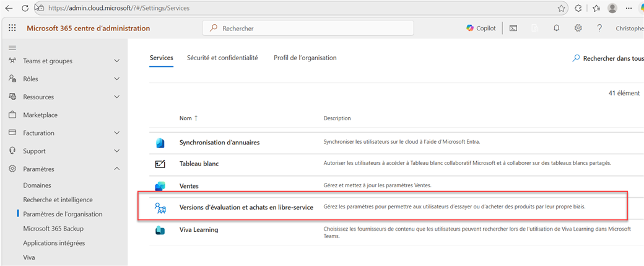The height and width of the screenshot is (266, 644).
Task: Open the notifications bell icon
Action: (556, 29)
